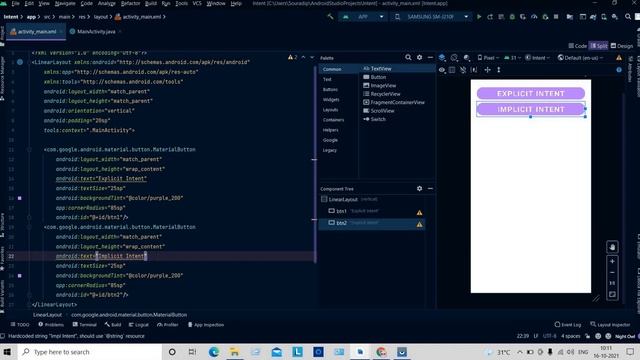This screenshot has width=640, height=360.
Task: Click warning icon on btn2 row
Action: (x=419, y=224)
